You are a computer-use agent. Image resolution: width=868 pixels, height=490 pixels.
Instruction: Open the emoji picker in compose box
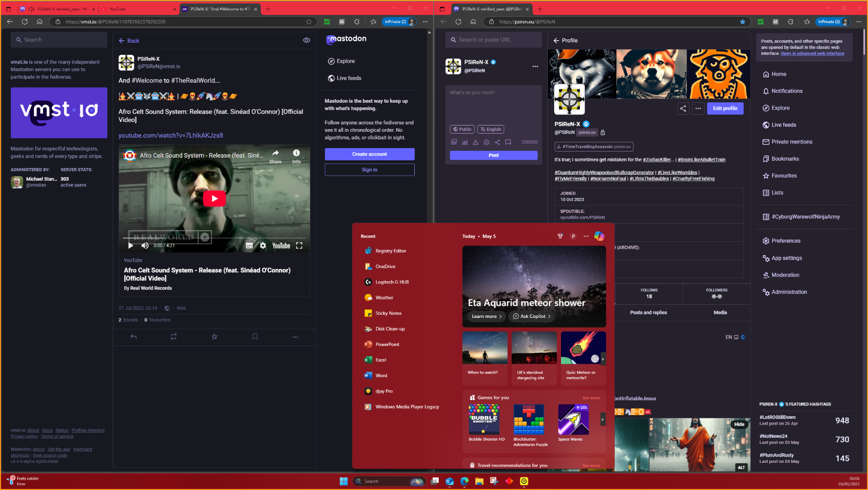click(486, 142)
